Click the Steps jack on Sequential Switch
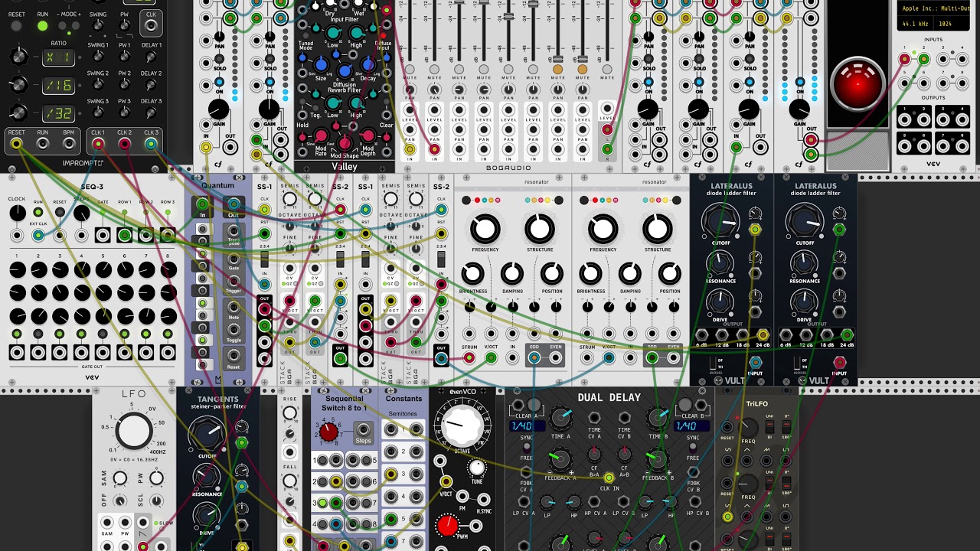 363,430
